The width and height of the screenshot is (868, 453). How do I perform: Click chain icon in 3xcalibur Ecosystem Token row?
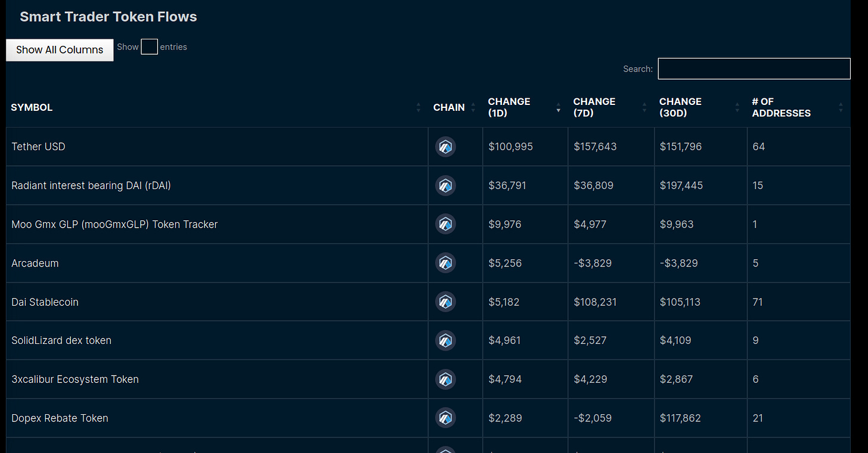coord(445,379)
